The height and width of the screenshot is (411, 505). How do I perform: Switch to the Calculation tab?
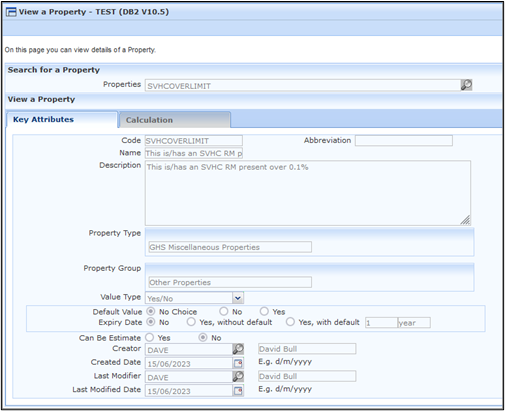pyautogui.click(x=175, y=120)
